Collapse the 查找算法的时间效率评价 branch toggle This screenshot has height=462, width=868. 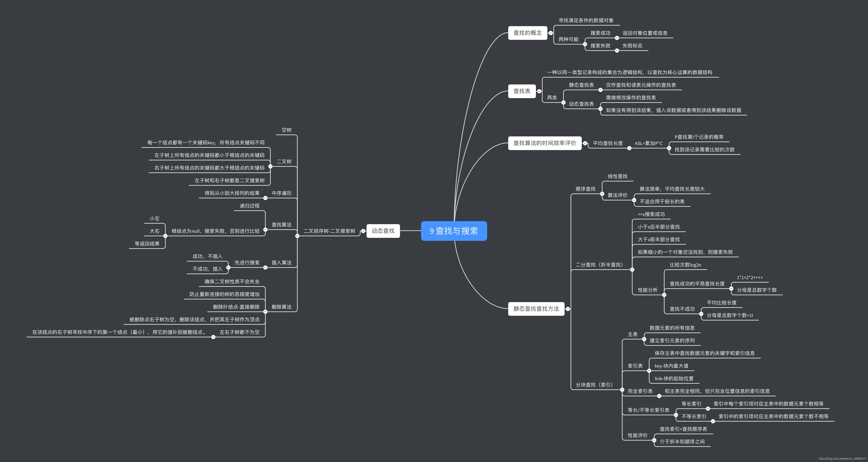click(x=585, y=143)
